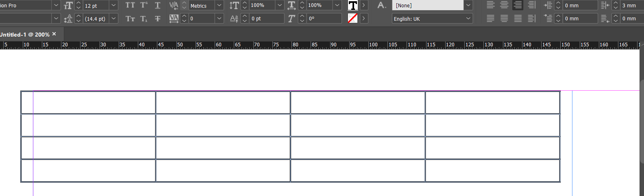Screen dimensions: 644x196
Task: Toggle Small Caps formatting
Action: click(x=130, y=19)
